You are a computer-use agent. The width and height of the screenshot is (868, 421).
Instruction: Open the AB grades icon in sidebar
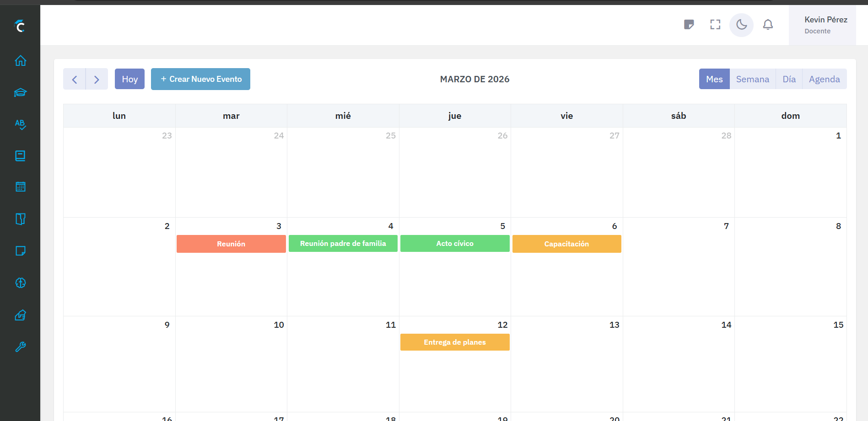[20, 124]
